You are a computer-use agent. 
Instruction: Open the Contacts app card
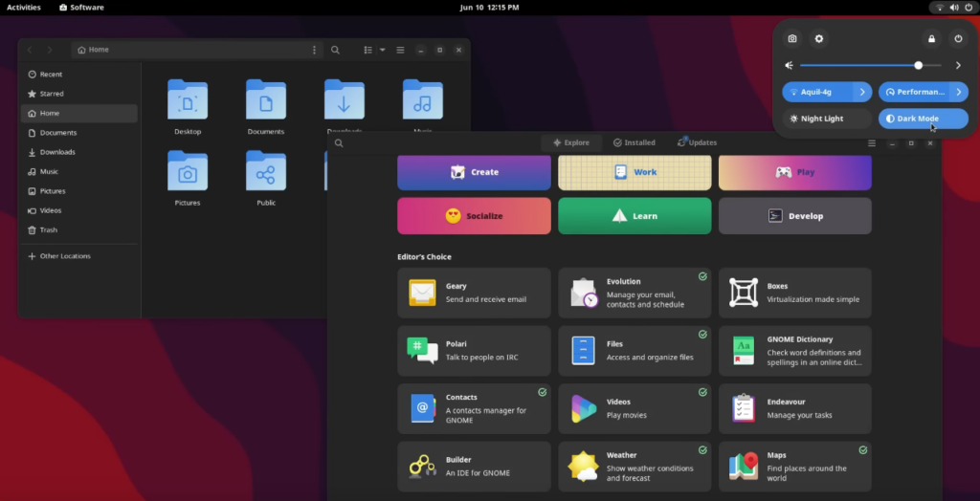click(474, 408)
